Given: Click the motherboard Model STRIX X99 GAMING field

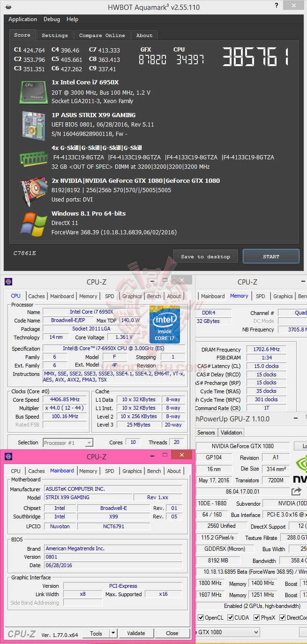Looking at the screenshot, I should tap(88, 497).
